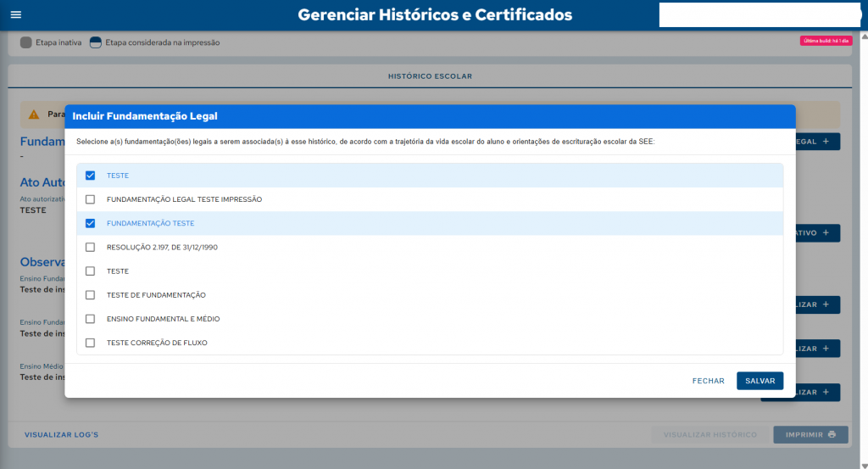Image resolution: width=868 pixels, height=469 pixels.
Task: Select ENSINO FUNDAMENTAL E MÉDIO checkbox
Action: [90, 319]
